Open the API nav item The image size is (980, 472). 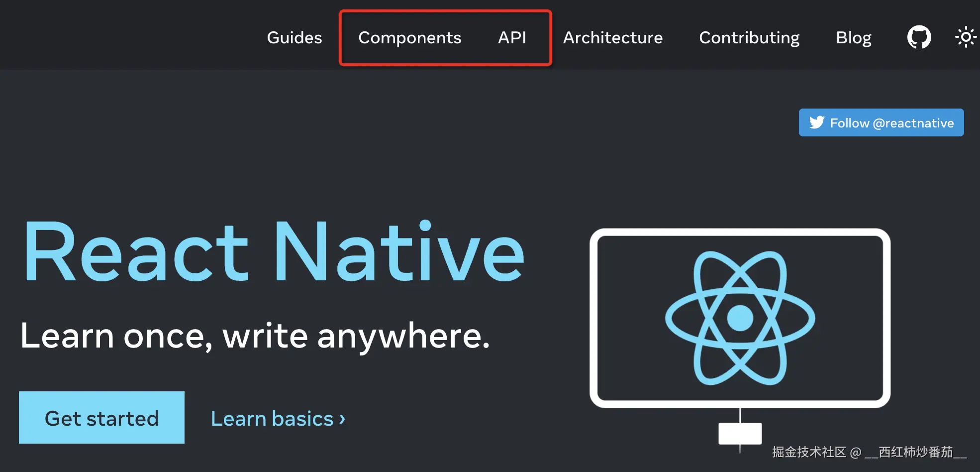pyautogui.click(x=512, y=38)
